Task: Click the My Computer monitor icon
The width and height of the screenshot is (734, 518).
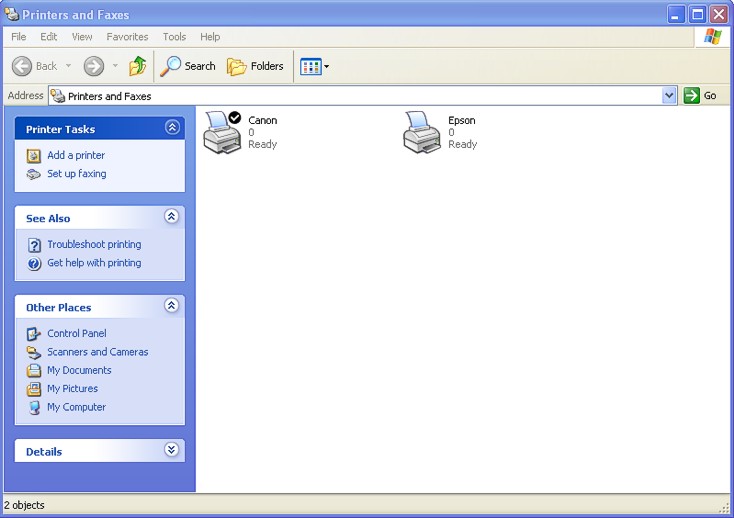Action: (x=34, y=408)
